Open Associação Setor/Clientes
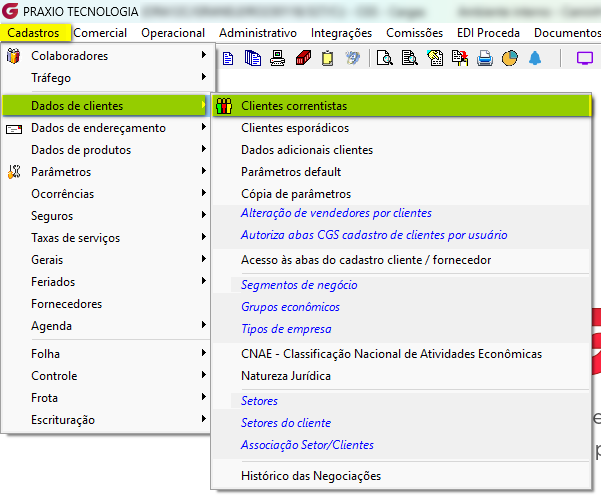 (401, 445)
